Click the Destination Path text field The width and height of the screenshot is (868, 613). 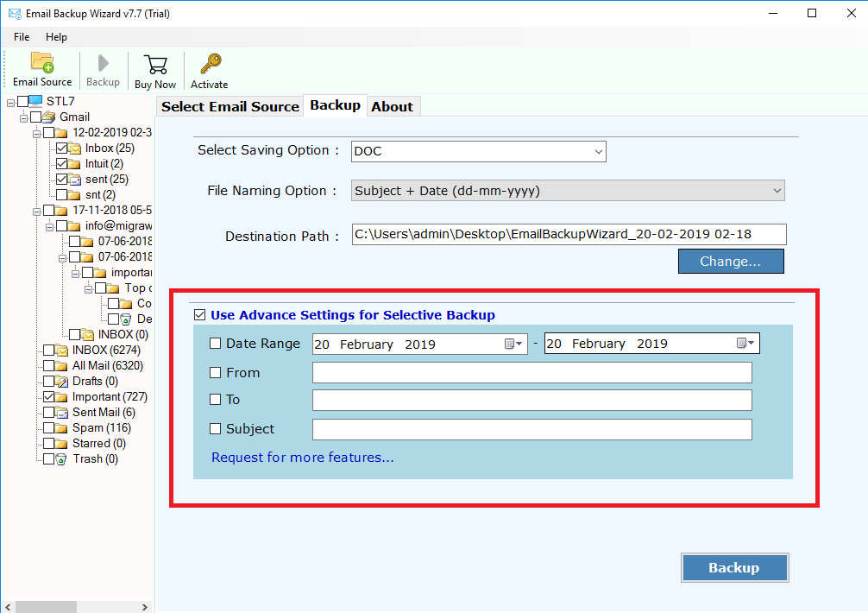[569, 234]
